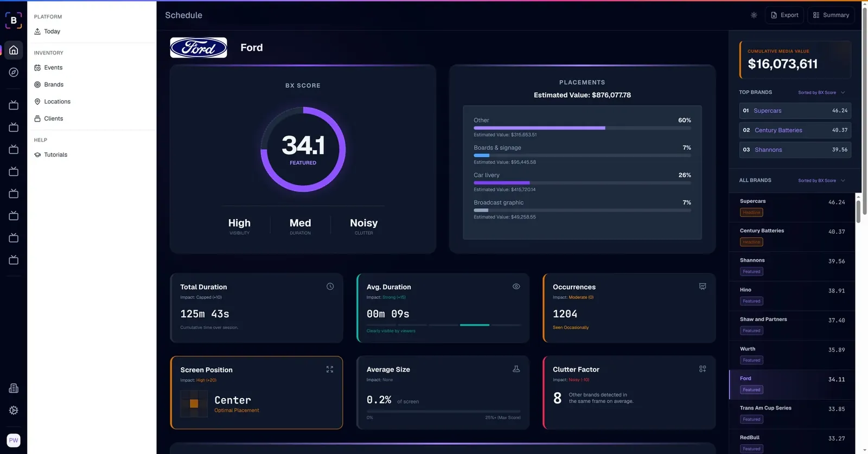Click the grid icon on Clutter Factor card
868x454 pixels.
[x=703, y=369]
